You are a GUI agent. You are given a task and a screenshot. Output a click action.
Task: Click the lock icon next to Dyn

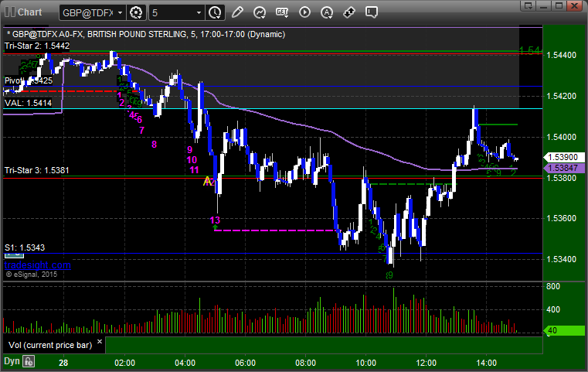click(29, 361)
